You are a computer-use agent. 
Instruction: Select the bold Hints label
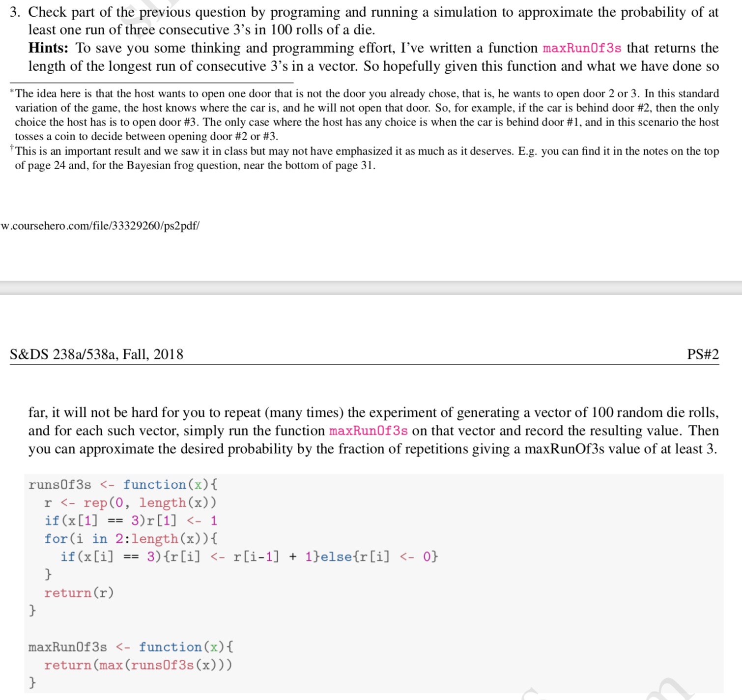(47, 48)
